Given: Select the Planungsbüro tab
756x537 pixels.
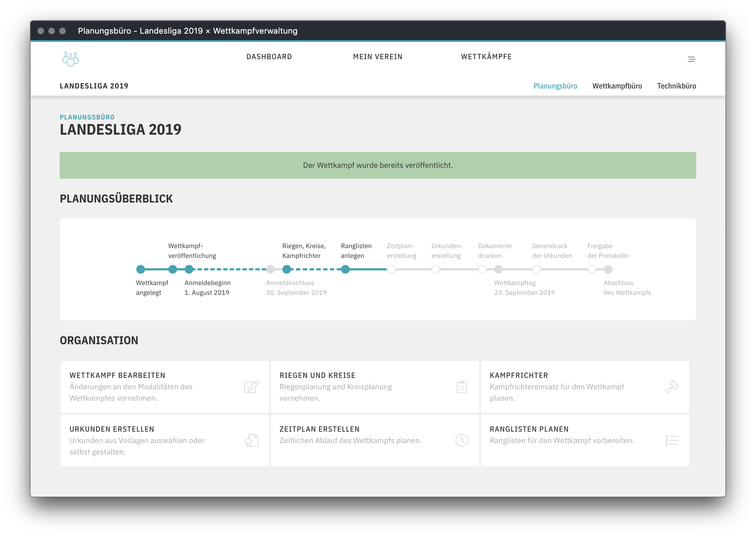Looking at the screenshot, I should coord(555,86).
